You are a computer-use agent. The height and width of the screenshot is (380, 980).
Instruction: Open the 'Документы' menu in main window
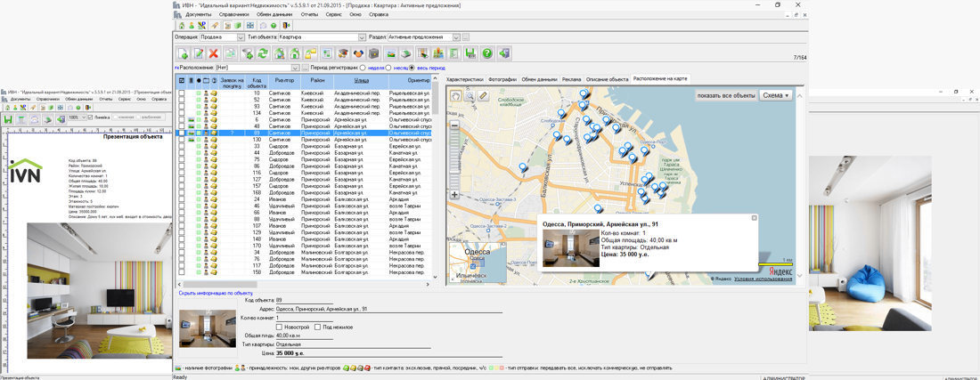click(199, 13)
